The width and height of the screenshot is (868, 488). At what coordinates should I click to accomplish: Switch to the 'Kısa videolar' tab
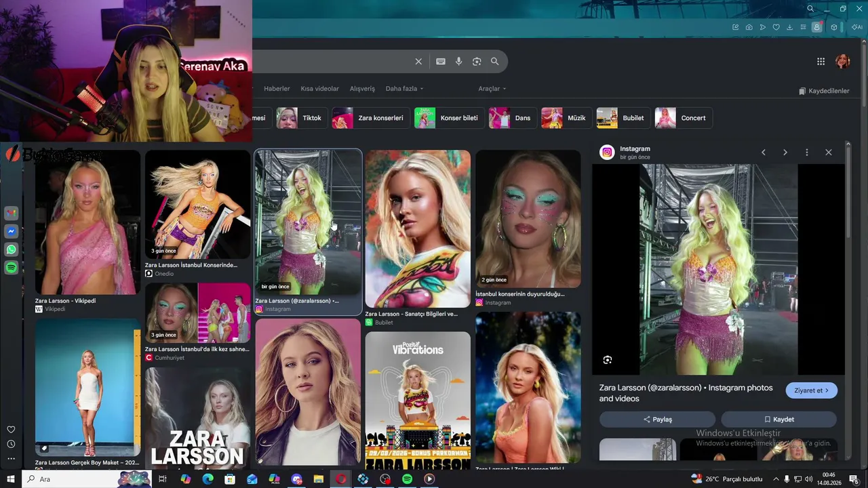click(x=320, y=89)
